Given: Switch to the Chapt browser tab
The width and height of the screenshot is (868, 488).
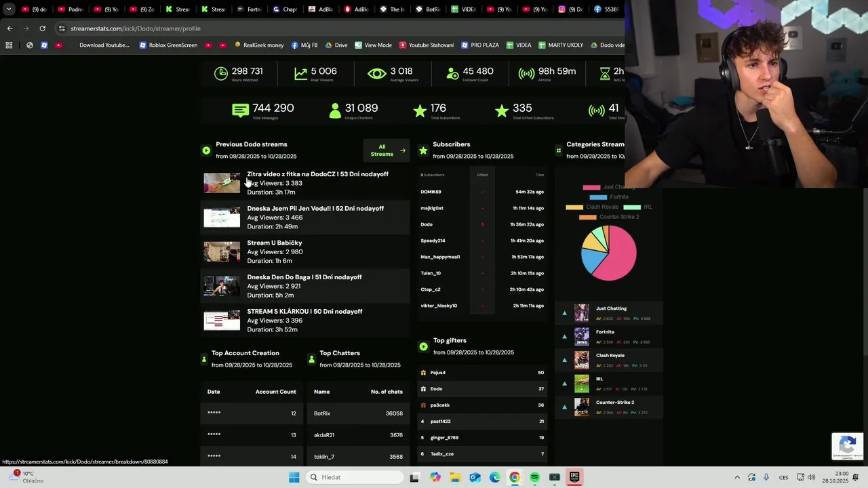Looking at the screenshot, I should click(284, 9).
